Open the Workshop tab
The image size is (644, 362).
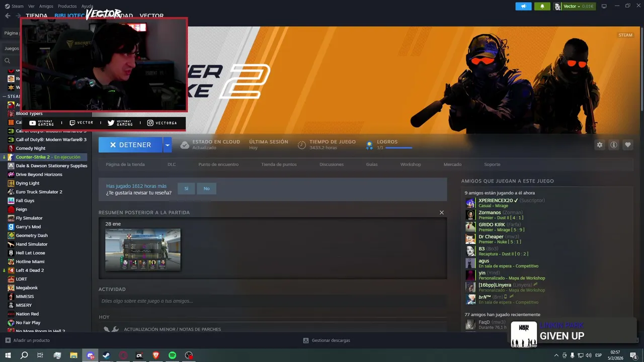[411, 164]
